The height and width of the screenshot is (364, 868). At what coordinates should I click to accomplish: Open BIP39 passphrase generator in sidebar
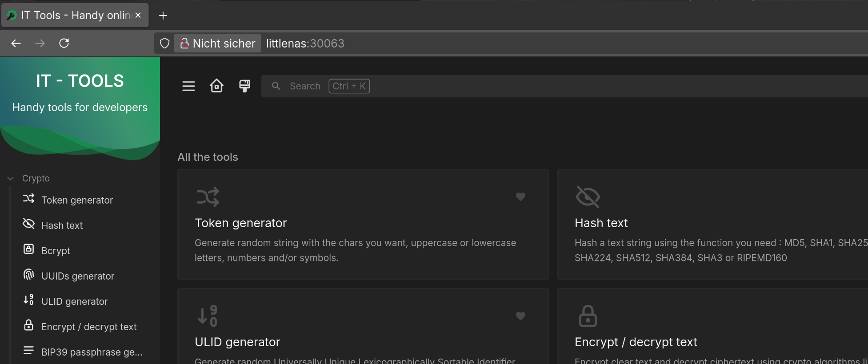(x=92, y=352)
